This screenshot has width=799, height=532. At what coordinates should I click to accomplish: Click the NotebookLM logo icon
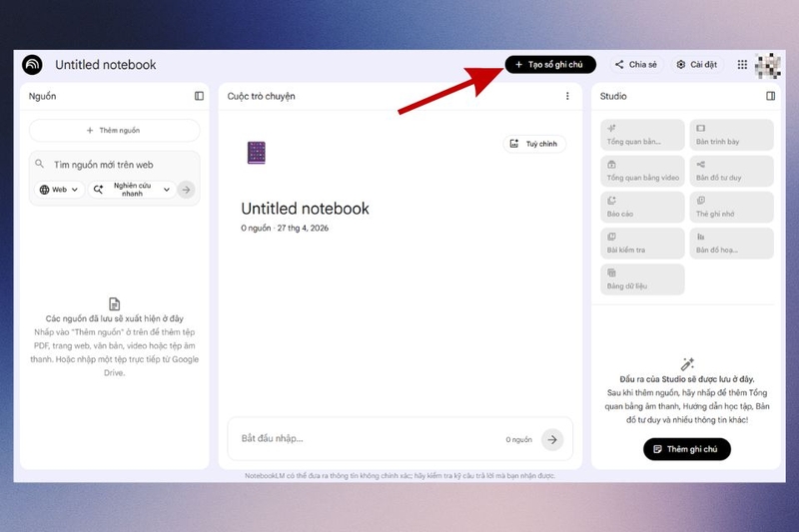32,65
